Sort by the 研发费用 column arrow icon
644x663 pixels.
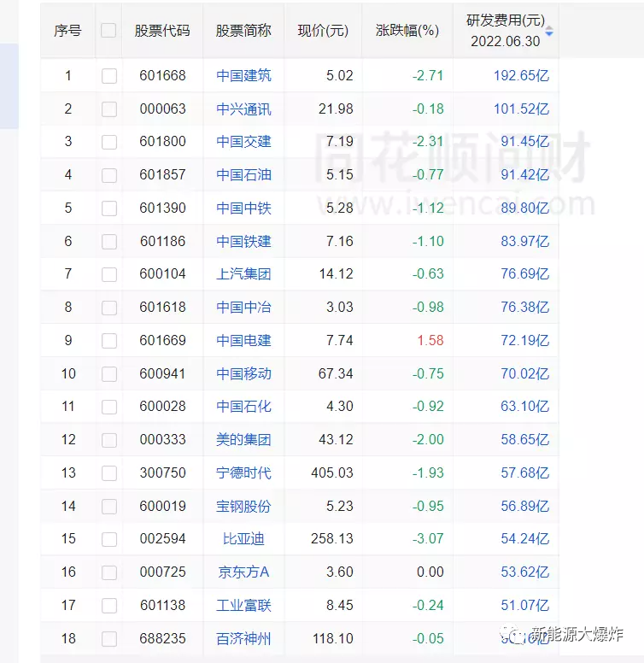click(x=549, y=31)
